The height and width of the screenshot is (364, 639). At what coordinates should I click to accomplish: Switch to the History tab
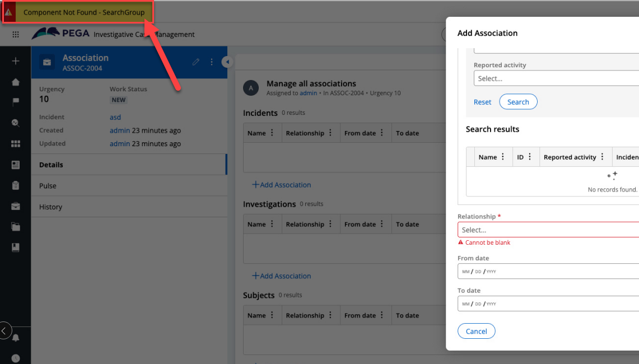click(50, 207)
